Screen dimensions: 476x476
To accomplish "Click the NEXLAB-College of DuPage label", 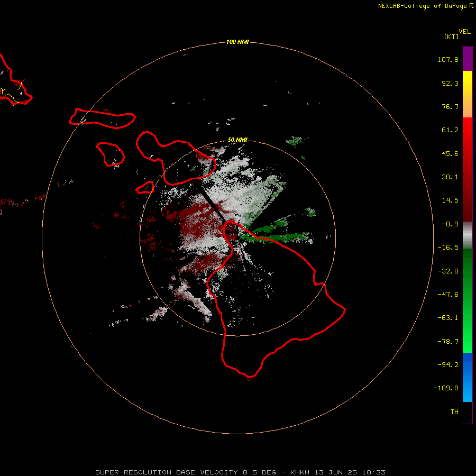I will coord(422,6).
